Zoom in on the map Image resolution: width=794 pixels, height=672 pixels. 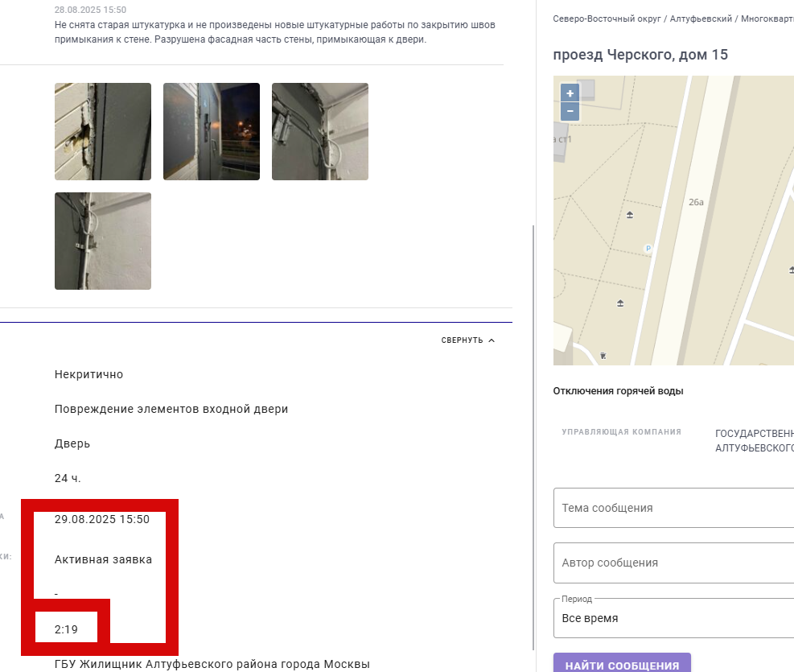[x=570, y=93]
